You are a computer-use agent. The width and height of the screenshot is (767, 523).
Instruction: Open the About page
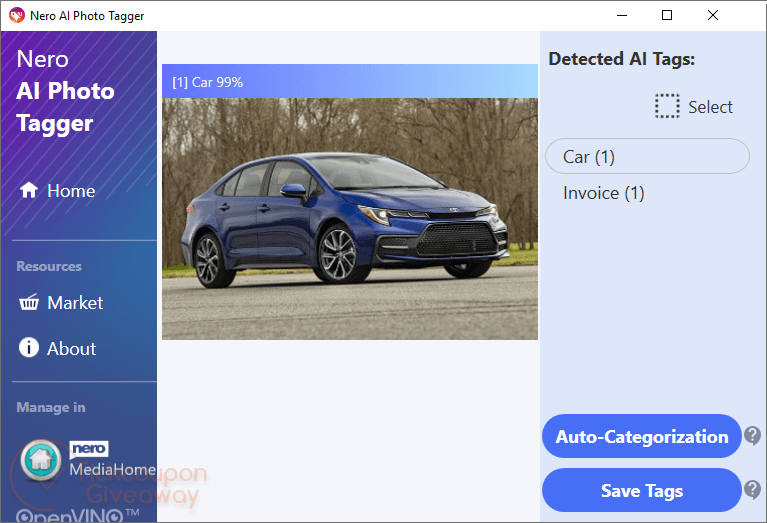[58, 348]
